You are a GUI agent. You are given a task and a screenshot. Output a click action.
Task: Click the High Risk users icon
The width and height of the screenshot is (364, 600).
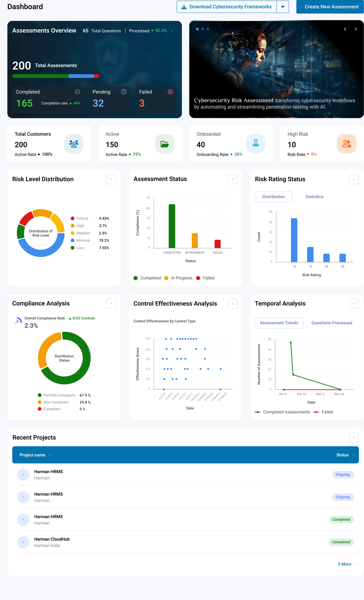(x=347, y=144)
